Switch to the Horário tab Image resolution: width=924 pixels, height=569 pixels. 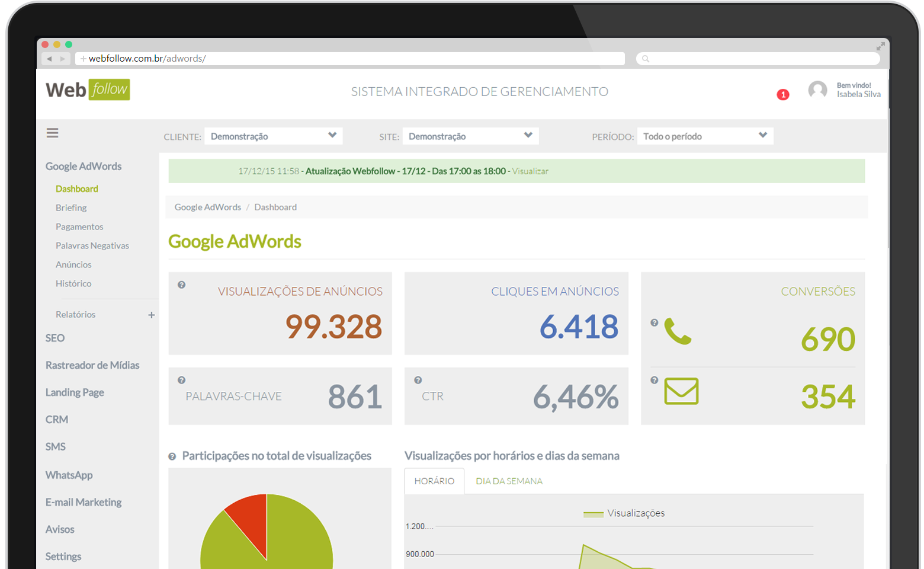(x=434, y=481)
